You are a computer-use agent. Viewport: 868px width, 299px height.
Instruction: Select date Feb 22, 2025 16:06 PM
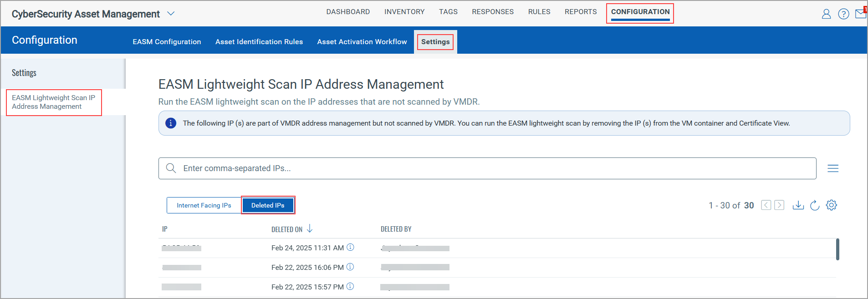click(307, 267)
